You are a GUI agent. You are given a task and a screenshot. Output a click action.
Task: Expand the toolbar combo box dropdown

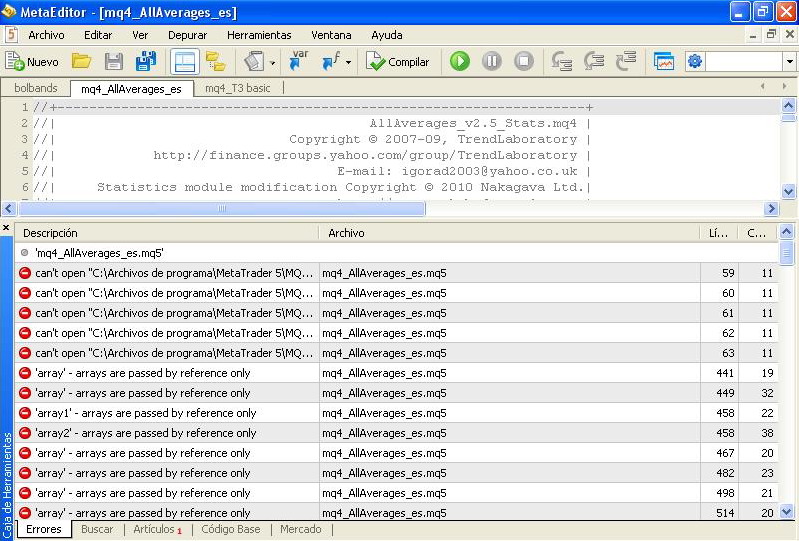(789, 62)
